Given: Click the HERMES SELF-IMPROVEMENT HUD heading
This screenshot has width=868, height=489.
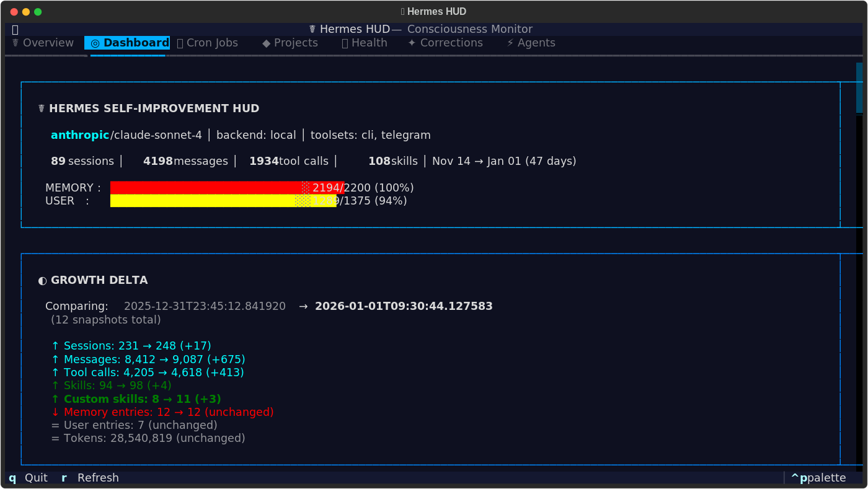Looking at the screenshot, I should click(154, 108).
